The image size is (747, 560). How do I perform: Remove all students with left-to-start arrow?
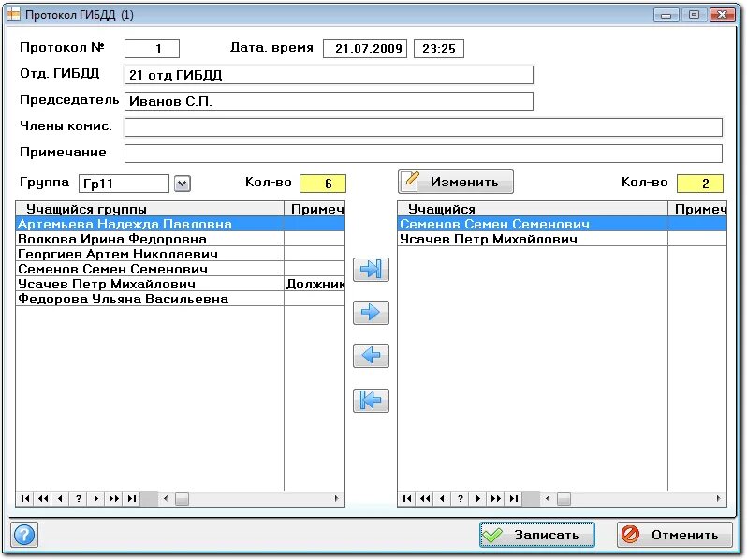(x=371, y=401)
